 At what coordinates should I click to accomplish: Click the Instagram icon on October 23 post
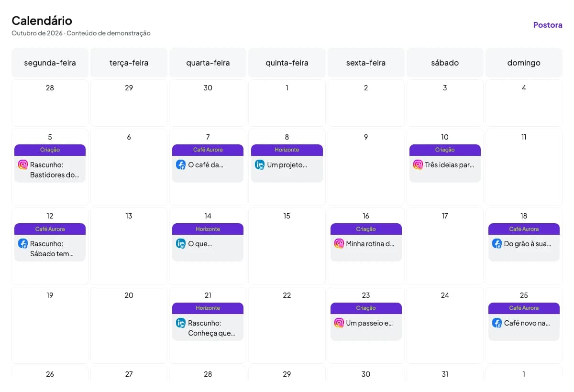339,323
